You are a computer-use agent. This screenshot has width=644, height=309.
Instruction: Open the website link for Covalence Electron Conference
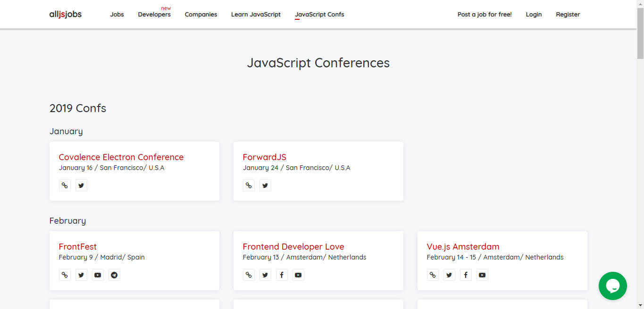click(65, 185)
